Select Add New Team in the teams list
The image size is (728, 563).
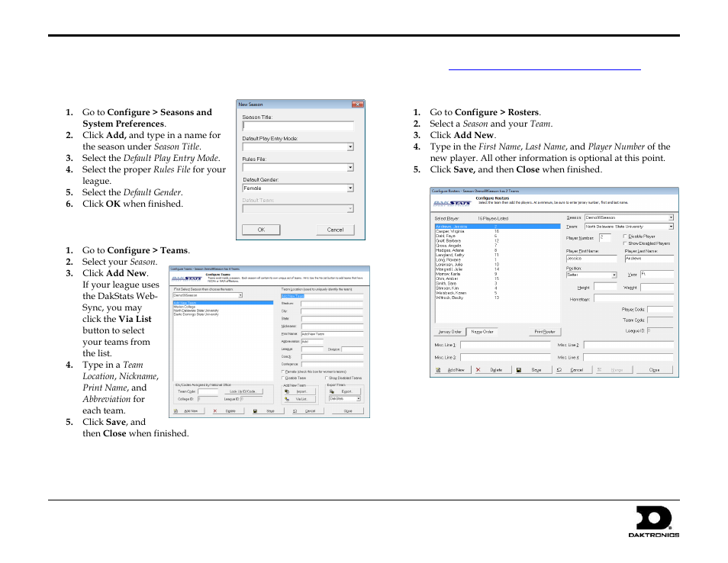pyautogui.click(x=223, y=303)
